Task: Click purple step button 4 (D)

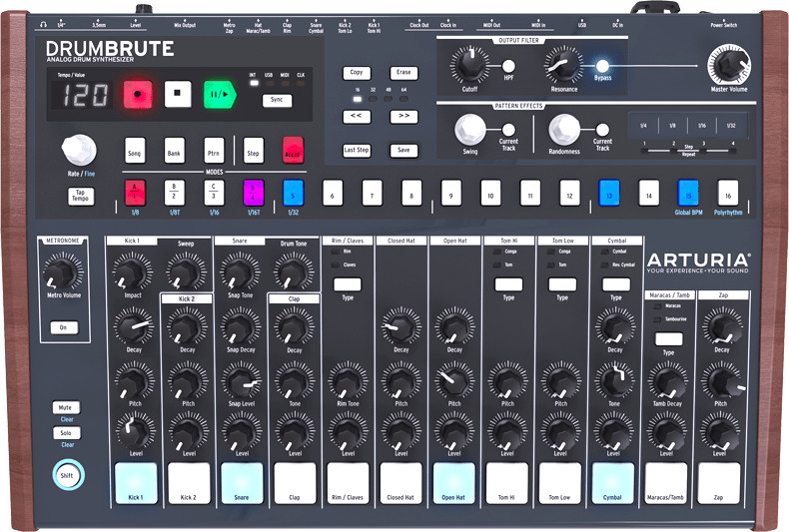Action: click(253, 193)
